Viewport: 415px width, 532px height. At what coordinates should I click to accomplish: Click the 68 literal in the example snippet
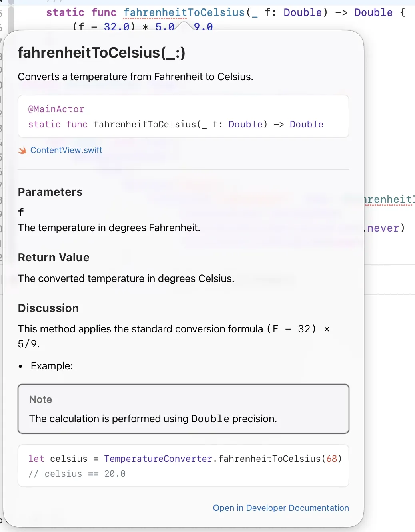332,459
